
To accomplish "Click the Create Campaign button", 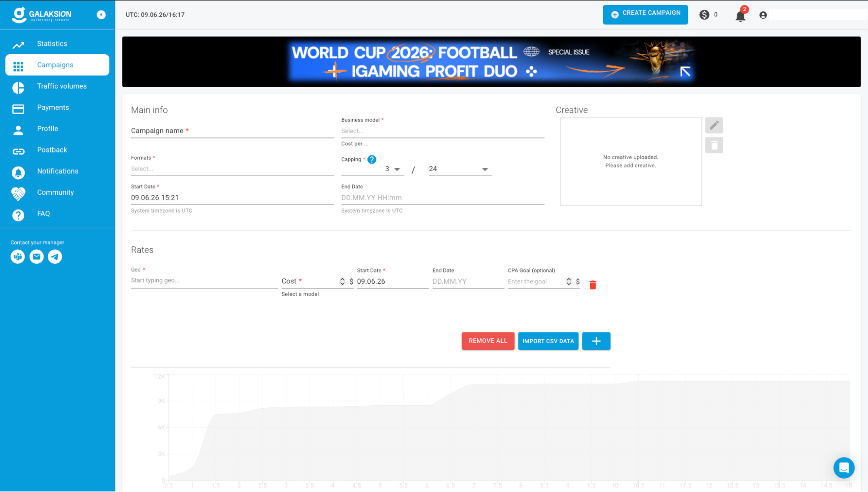I will pyautogui.click(x=645, y=15).
